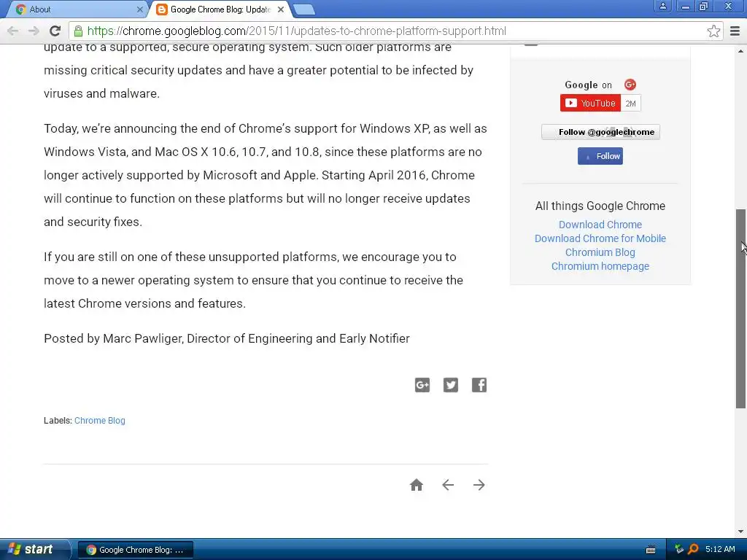The height and width of the screenshot is (560, 747).
Task: Open the magnifier system tray icon
Action: click(x=693, y=550)
